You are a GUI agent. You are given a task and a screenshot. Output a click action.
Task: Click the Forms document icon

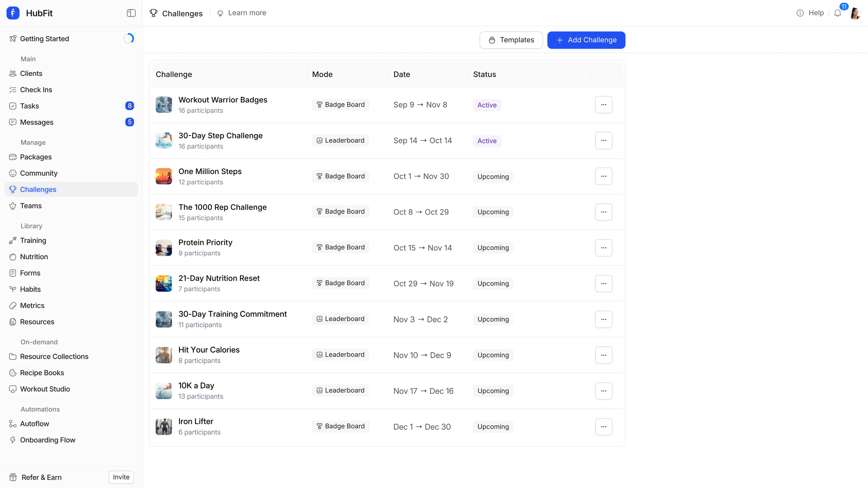tap(13, 273)
